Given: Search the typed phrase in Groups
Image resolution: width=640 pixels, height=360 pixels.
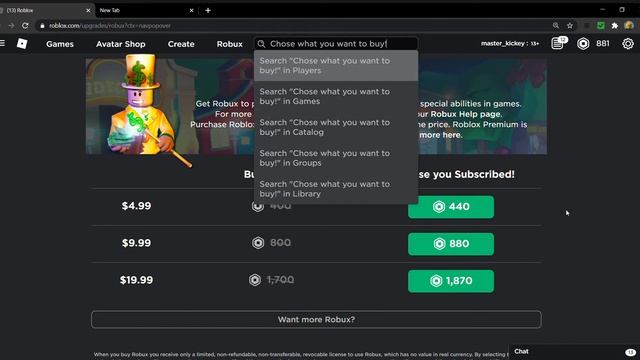Looking at the screenshot, I should pos(336,158).
